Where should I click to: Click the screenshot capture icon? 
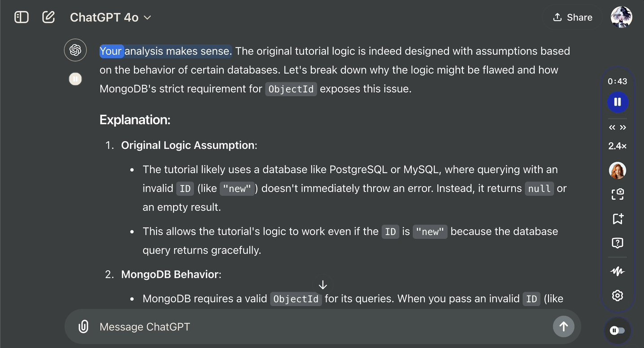(618, 194)
